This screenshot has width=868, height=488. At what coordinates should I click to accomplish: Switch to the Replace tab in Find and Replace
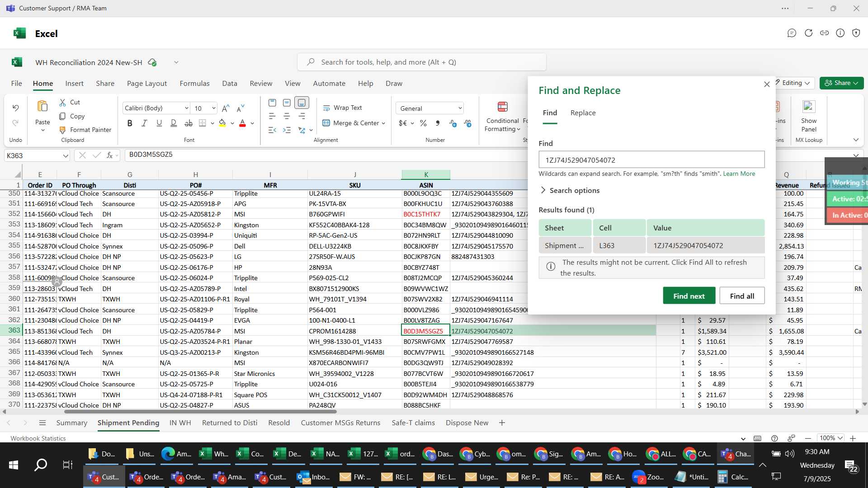[583, 113]
